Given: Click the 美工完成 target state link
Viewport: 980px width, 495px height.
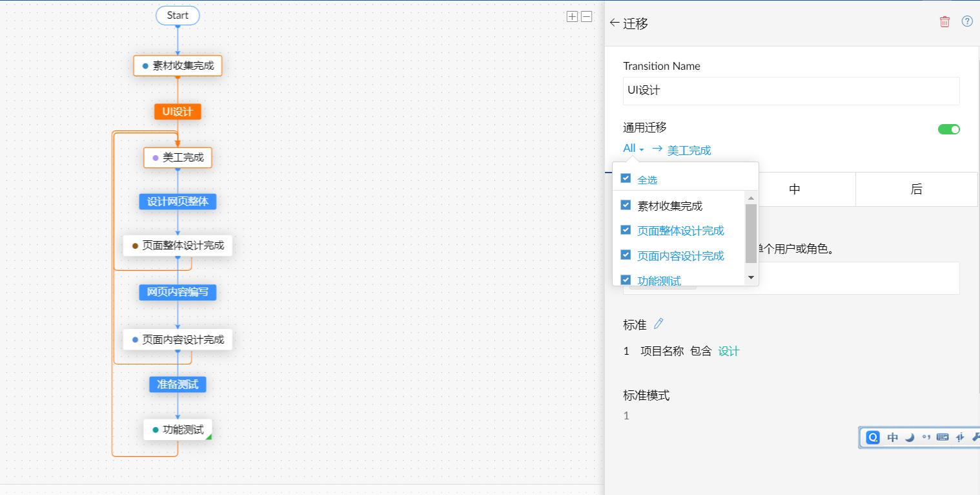Looking at the screenshot, I should coord(689,151).
